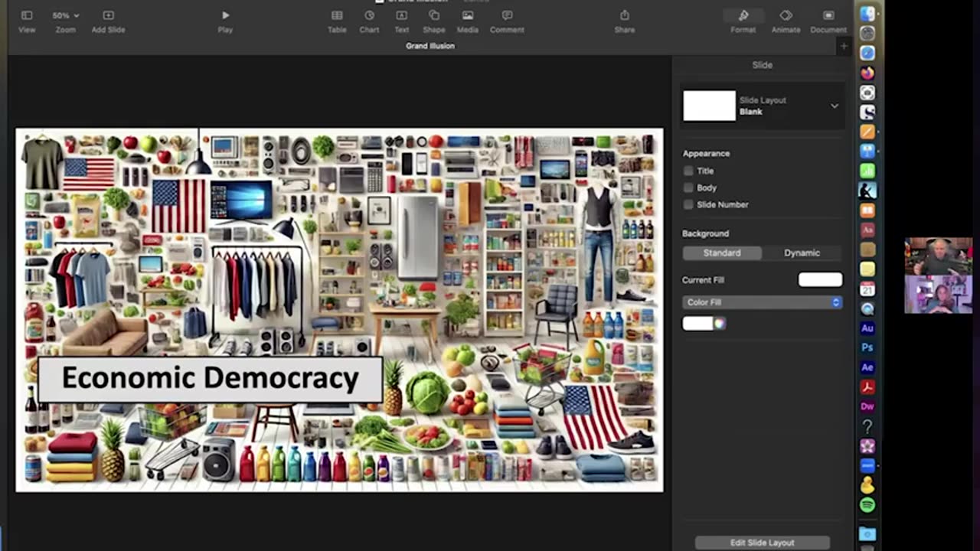This screenshot has height=551, width=980.
Task: Open Adobe Acrobat in the Dock
Action: (x=867, y=386)
